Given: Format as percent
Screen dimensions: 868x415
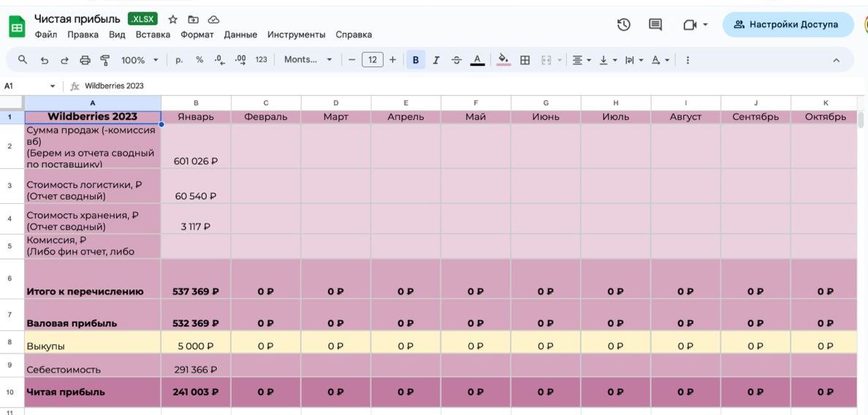Looking at the screenshot, I should coord(199,60).
